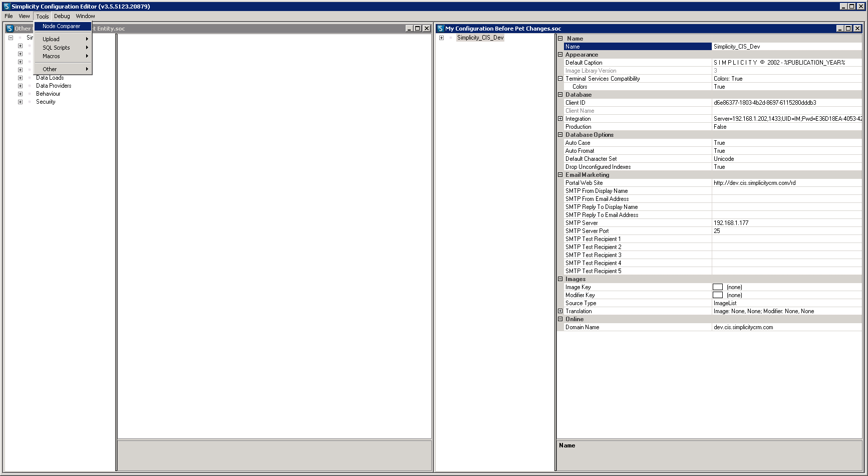The width and height of the screenshot is (868, 476).
Task: Maximize the left Entity.soc child window
Action: click(417, 29)
